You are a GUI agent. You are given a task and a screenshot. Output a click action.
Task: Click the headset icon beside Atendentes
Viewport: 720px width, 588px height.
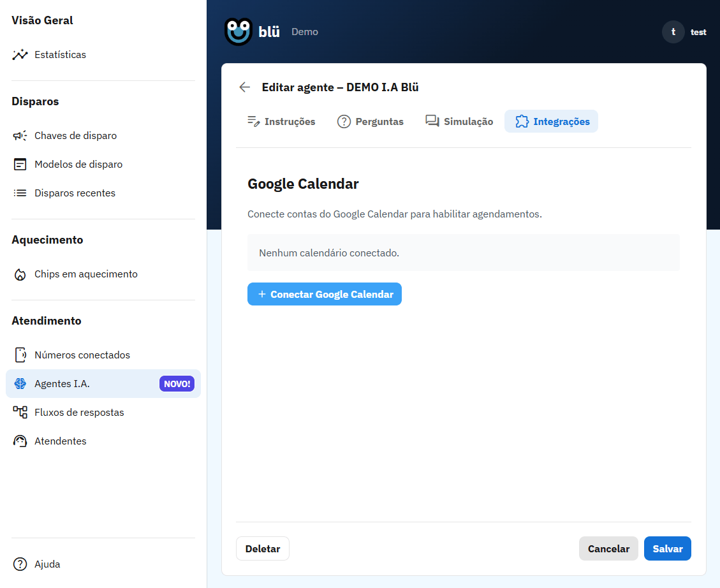(x=20, y=441)
